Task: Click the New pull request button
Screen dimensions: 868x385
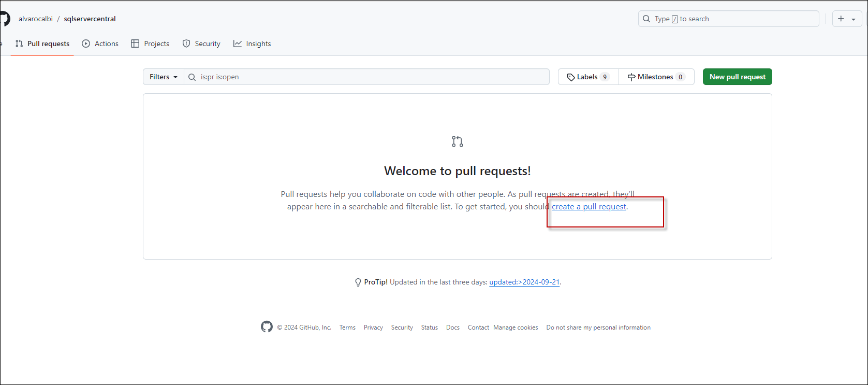Action: [737, 77]
